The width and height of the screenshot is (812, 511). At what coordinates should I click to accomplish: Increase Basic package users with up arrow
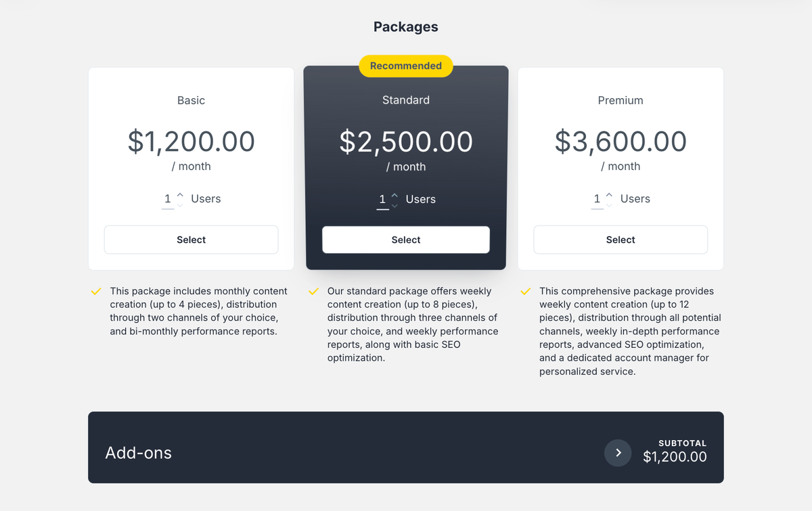coord(181,194)
